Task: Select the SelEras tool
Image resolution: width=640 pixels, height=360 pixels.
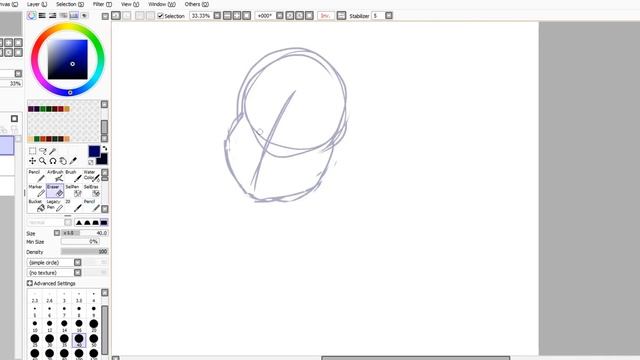Action: coord(91,191)
